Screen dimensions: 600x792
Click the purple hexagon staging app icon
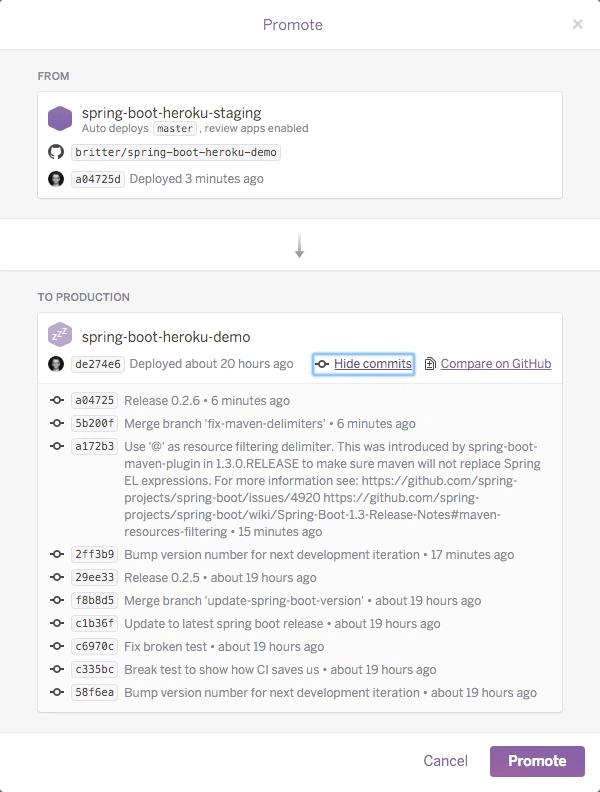click(x=60, y=119)
